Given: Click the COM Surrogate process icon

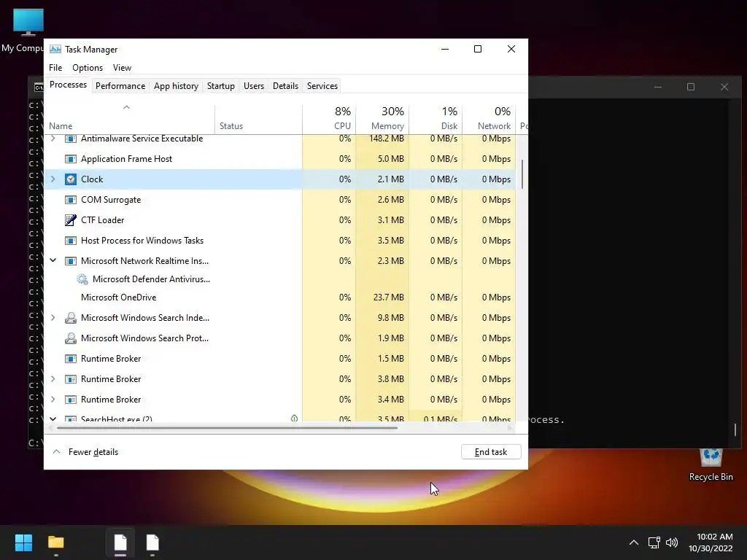Looking at the screenshot, I should [71, 200].
